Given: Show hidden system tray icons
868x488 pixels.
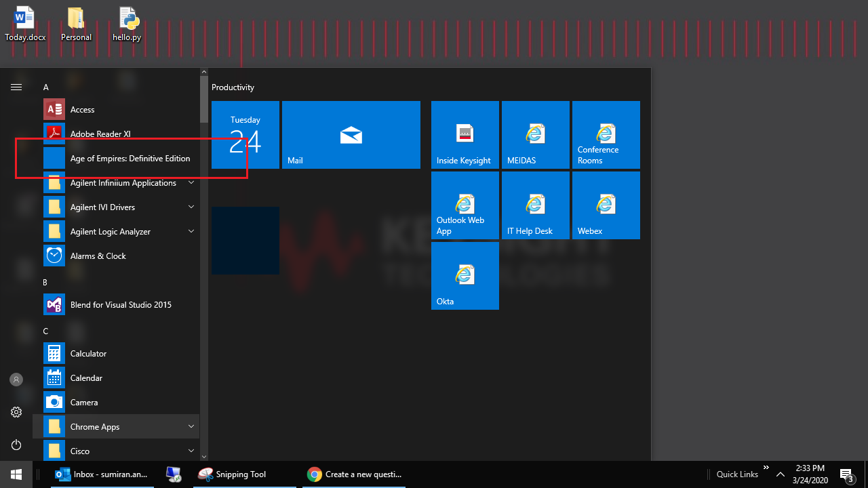Looking at the screenshot, I should pyautogui.click(x=780, y=474).
